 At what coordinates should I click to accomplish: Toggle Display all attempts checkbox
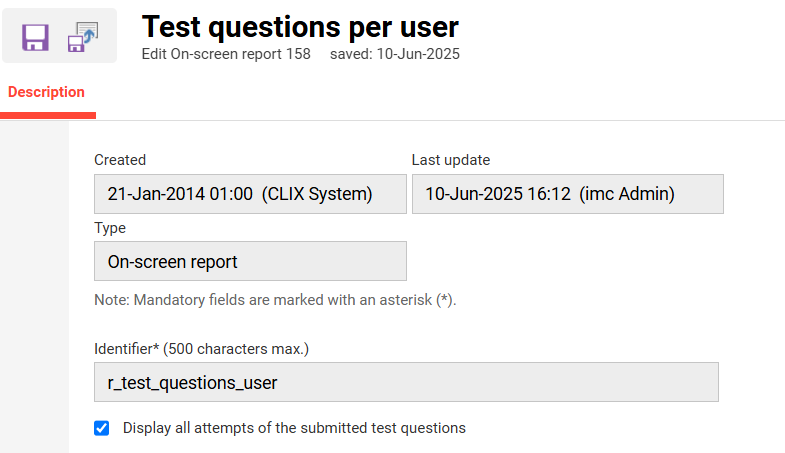coord(101,428)
